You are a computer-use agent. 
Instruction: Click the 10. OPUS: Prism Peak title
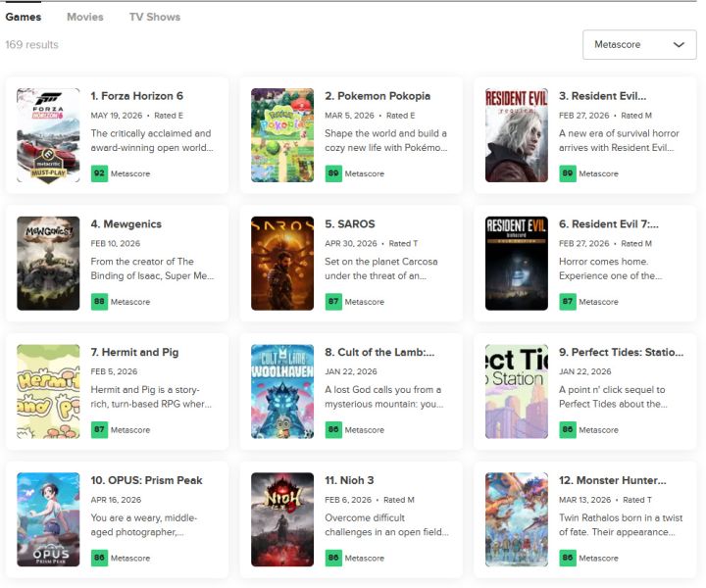pyautogui.click(x=146, y=480)
